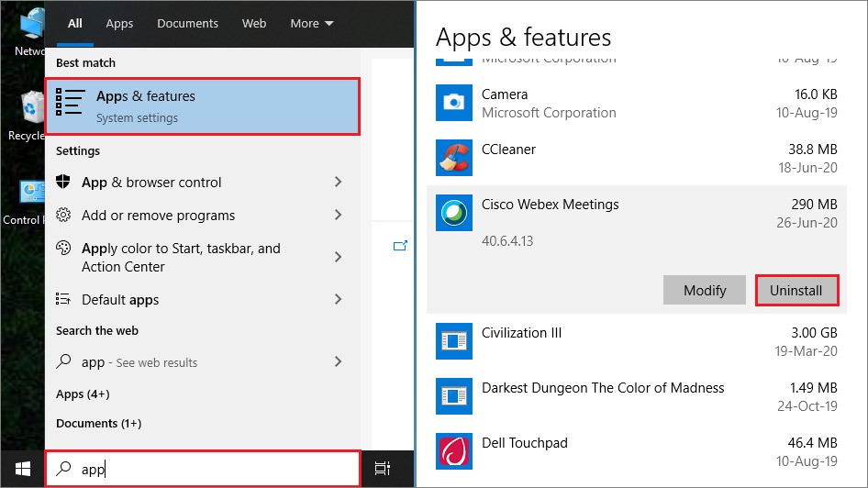Select the Civilization III app name
The image size is (868, 488).
click(x=521, y=333)
